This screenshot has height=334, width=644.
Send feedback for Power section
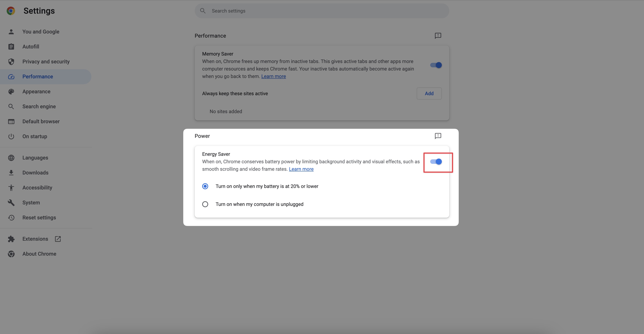[438, 136]
